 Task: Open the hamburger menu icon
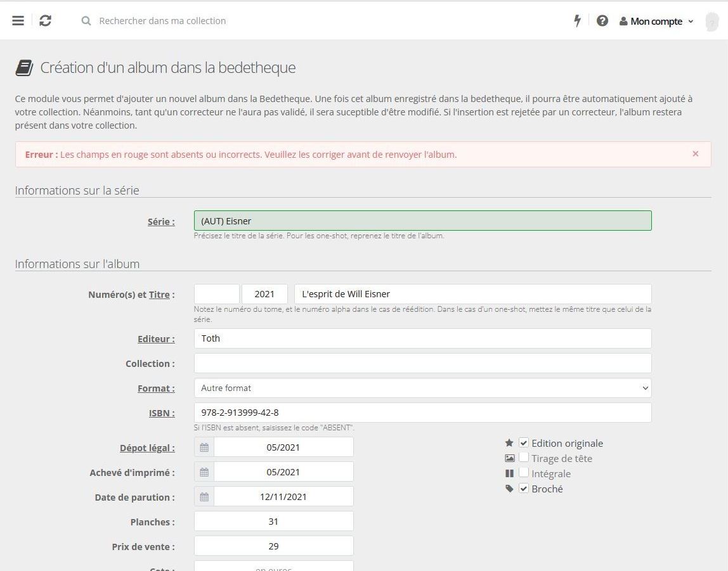(18, 21)
